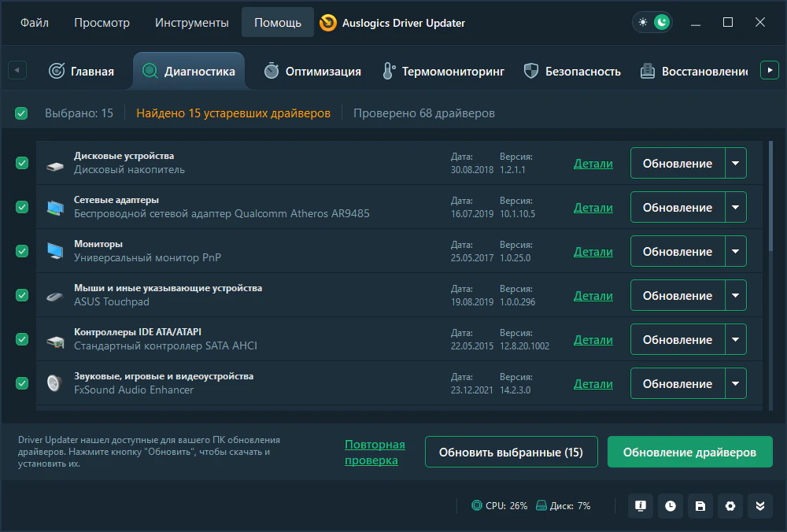Click the double chevron down icon
Screen dimensions: 787x532
tap(760, 506)
